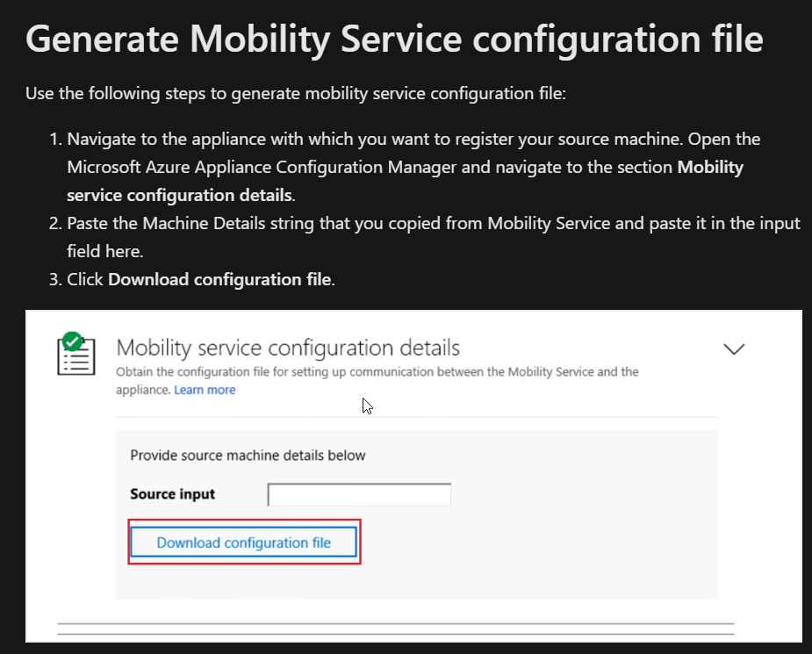The height and width of the screenshot is (654, 812).
Task: Click the clipboard checklist icon
Action: click(x=76, y=353)
